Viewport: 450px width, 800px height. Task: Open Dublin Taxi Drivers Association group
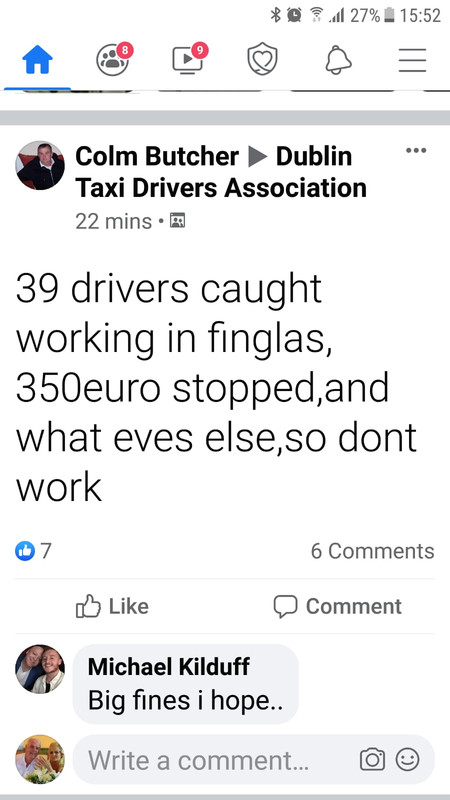221,172
